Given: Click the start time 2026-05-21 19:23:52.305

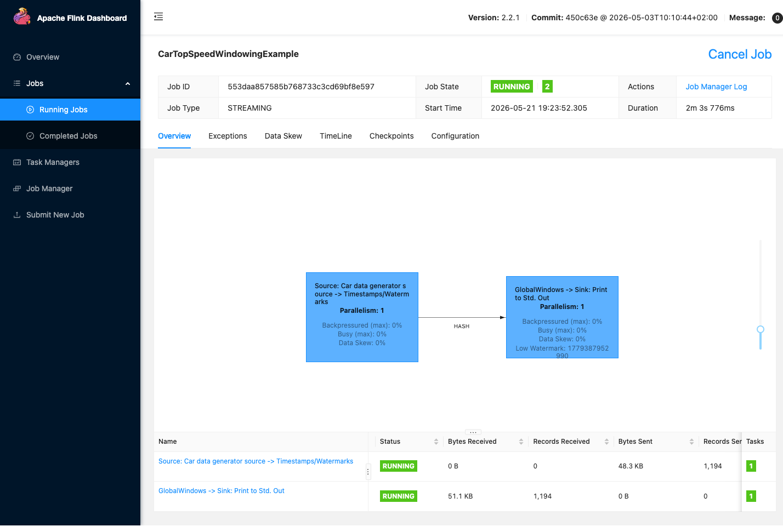Looking at the screenshot, I should tap(539, 108).
